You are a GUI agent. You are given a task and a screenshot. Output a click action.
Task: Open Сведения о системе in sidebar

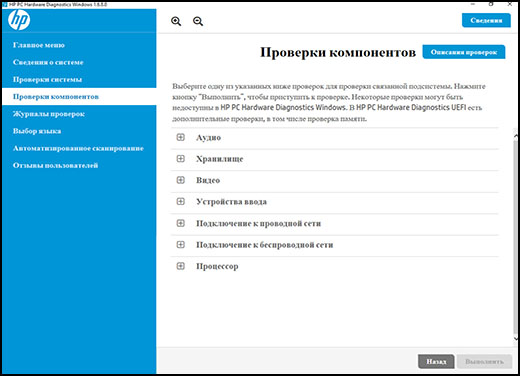pos(79,62)
